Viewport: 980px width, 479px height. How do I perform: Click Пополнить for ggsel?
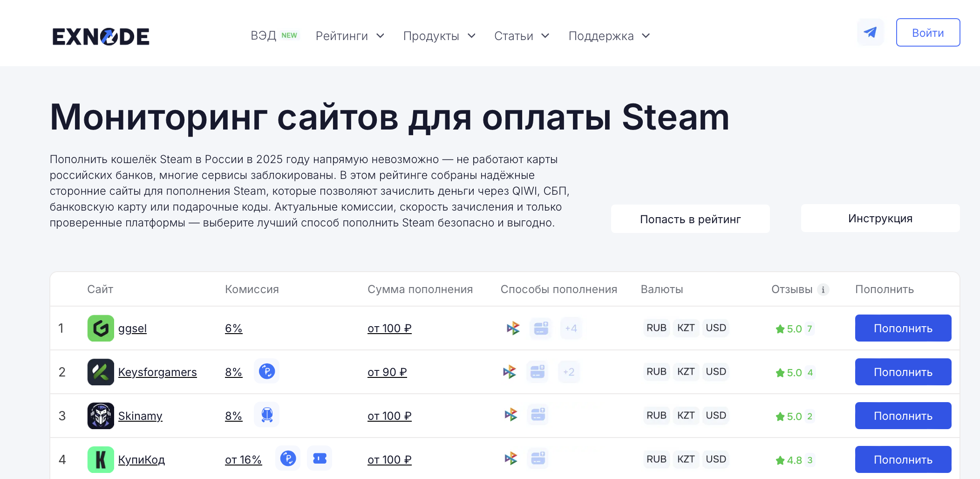click(903, 328)
